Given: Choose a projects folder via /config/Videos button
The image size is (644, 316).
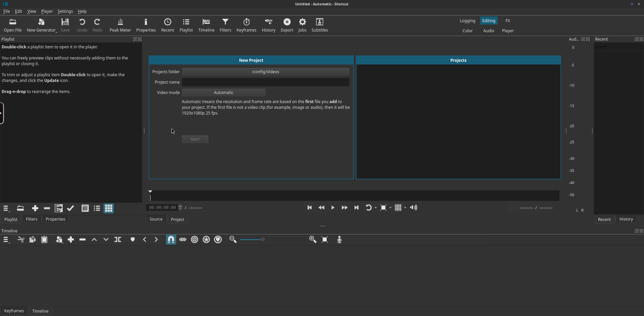Looking at the screenshot, I should [x=265, y=72].
